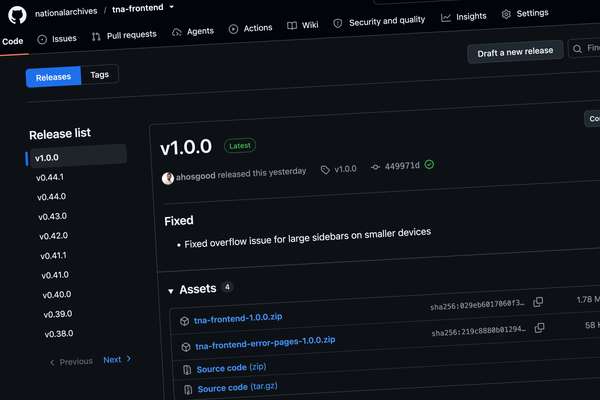Open the tna-frontend repository dropdown arrow

pos(171,7)
